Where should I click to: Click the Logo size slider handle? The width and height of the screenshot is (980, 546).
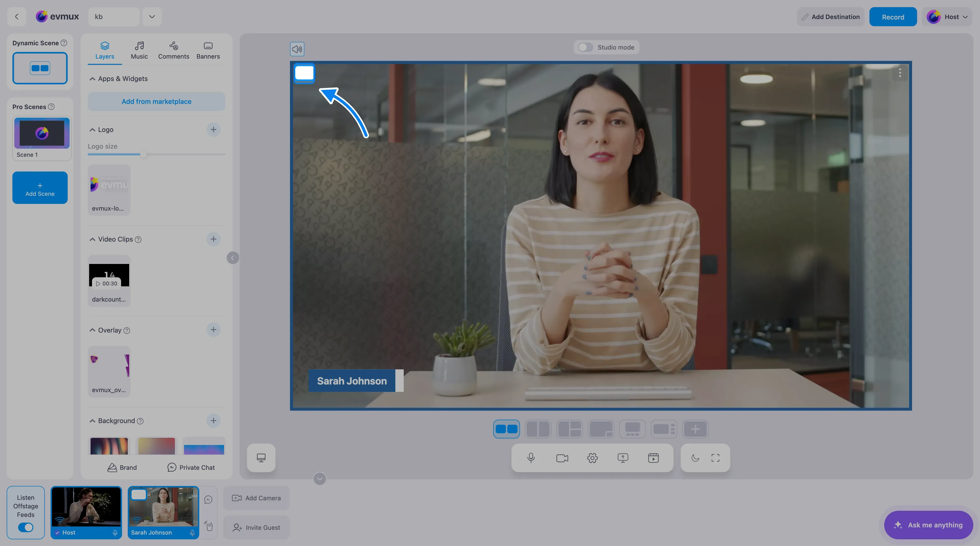pos(143,154)
